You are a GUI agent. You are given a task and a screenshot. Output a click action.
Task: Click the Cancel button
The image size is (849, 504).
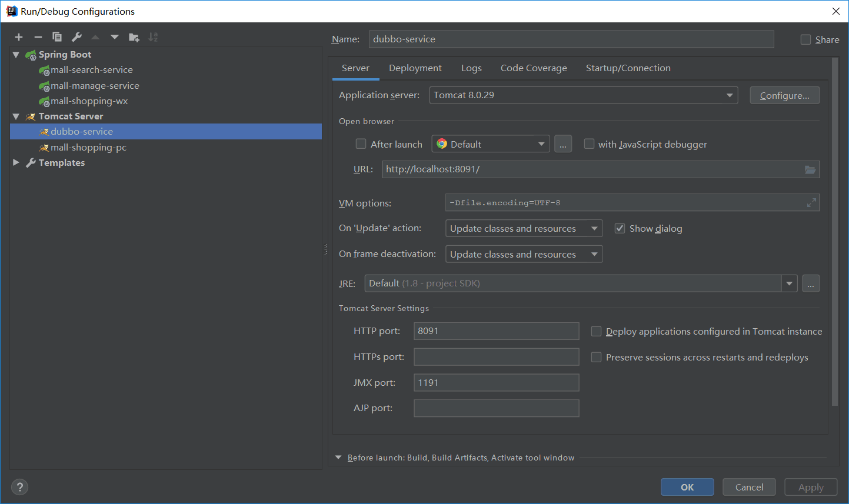click(x=749, y=487)
